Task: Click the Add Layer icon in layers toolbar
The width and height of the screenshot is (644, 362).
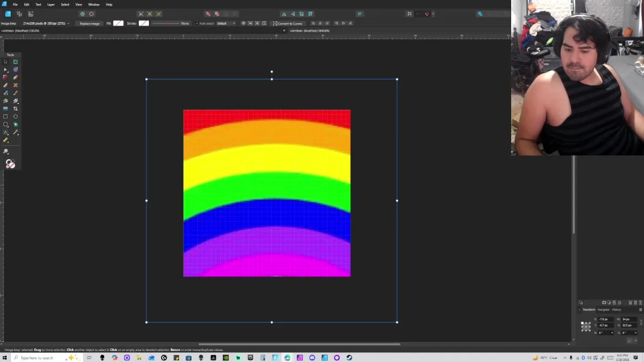Action: point(630,302)
